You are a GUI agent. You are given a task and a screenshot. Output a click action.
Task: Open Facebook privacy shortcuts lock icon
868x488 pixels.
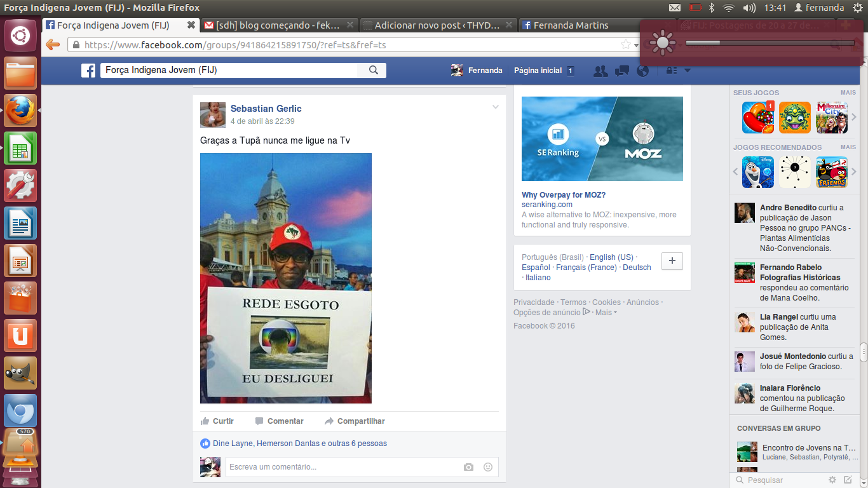coord(671,71)
